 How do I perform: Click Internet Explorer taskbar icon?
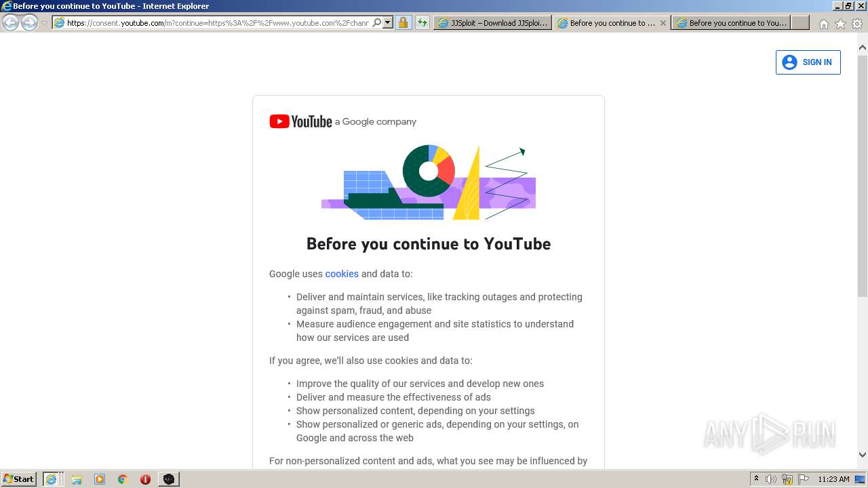coord(52,479)
